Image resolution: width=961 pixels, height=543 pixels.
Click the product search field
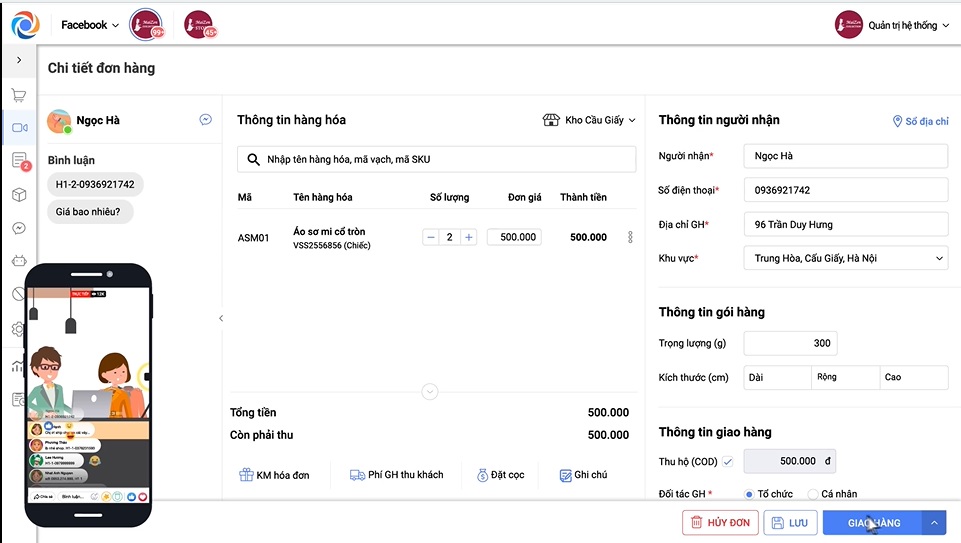436,159
